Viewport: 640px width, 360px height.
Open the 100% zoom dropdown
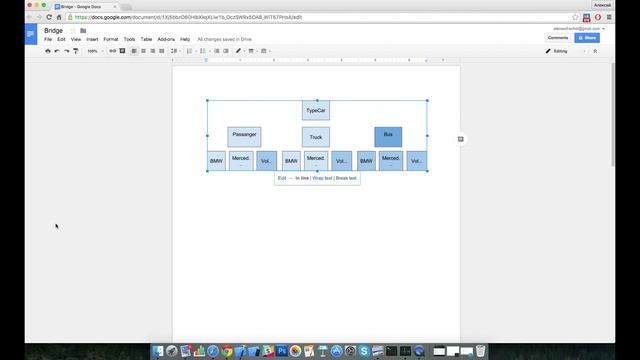(95, 51)
